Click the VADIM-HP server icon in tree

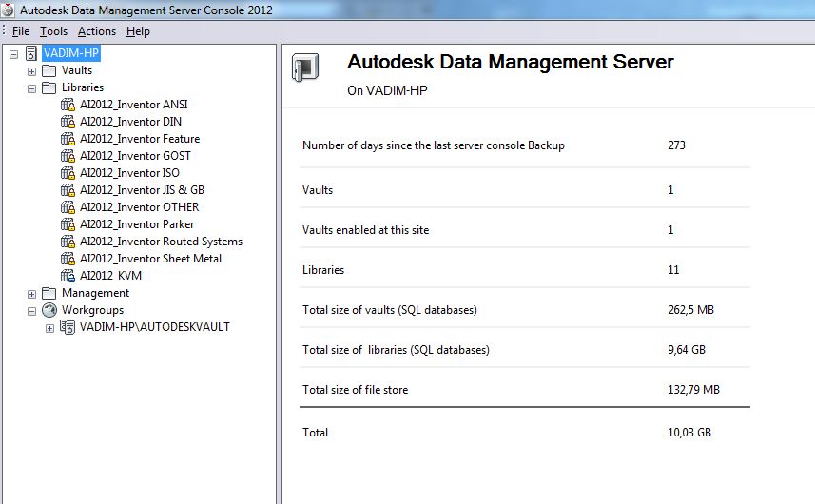click(31, 53)
